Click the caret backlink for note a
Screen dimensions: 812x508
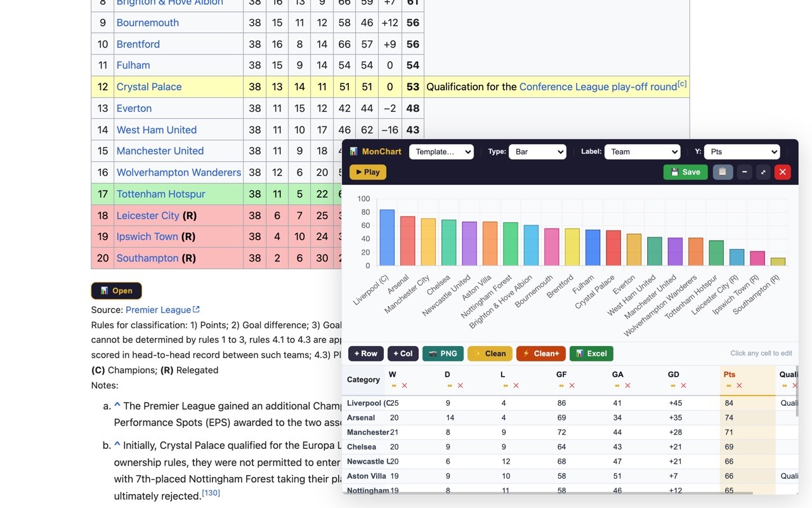[117, 405]
